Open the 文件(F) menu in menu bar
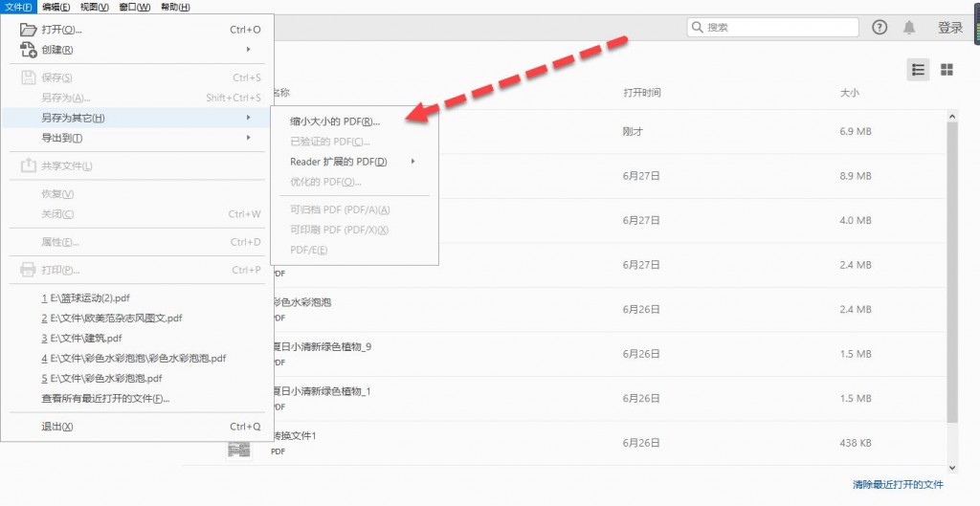This screenshot has height=506, width=980. (19, 7)
